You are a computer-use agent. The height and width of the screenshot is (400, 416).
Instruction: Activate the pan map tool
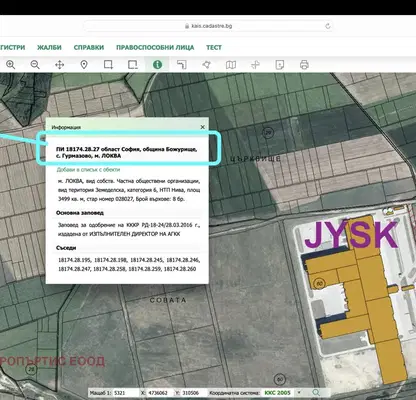click(59, 65)
